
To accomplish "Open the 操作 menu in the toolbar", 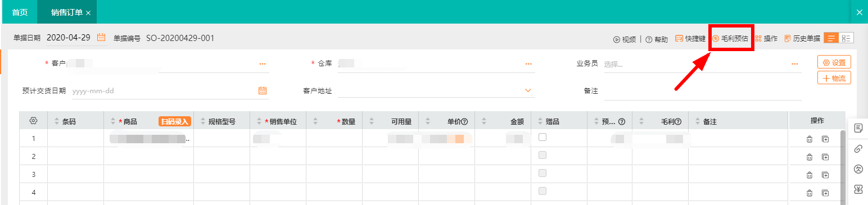I will tap(766, 39).
